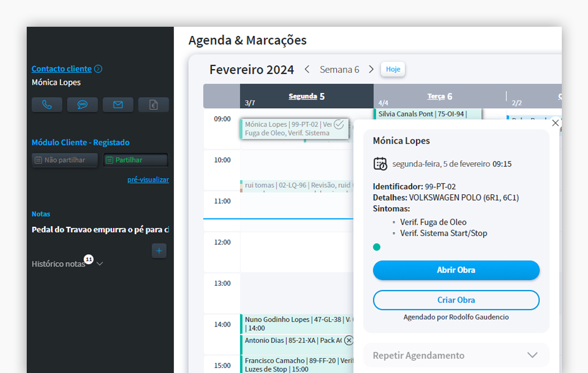Click Abrir Obra button

pos(456,270)
